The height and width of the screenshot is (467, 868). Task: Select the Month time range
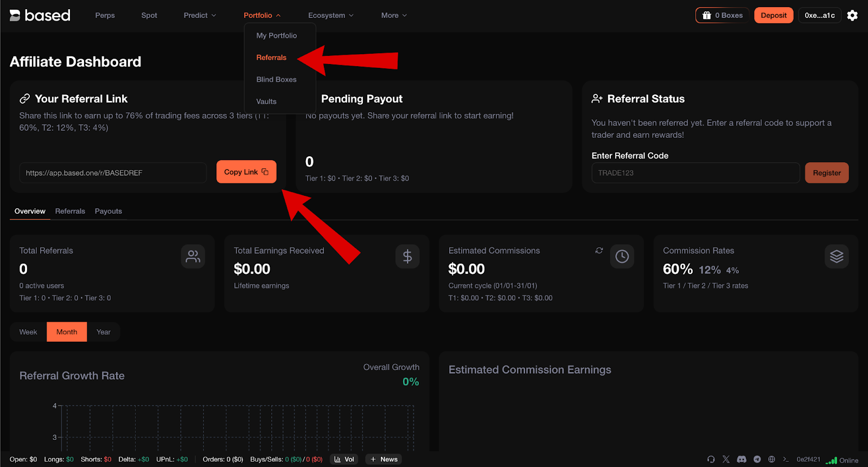pos(67,332)
